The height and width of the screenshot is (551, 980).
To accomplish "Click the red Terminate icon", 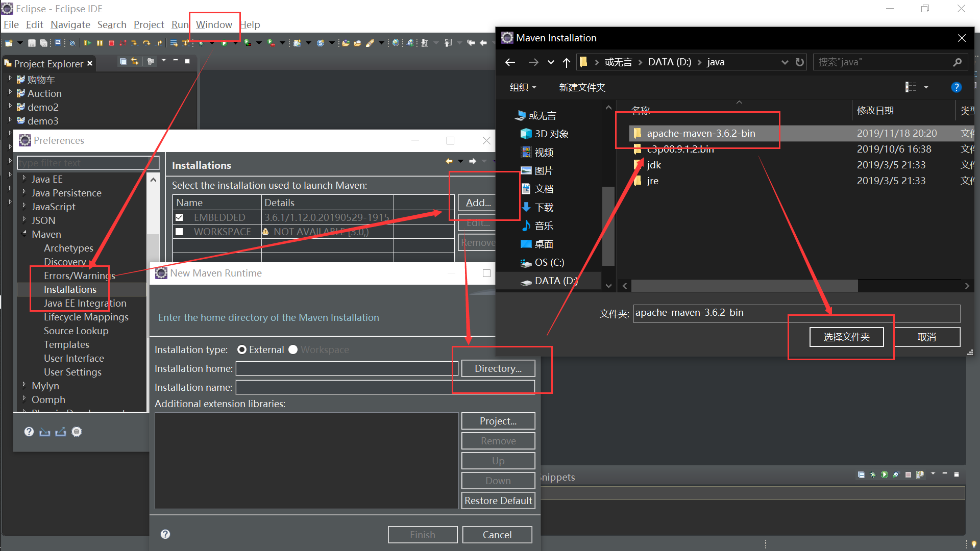I will tap(111, 43).
